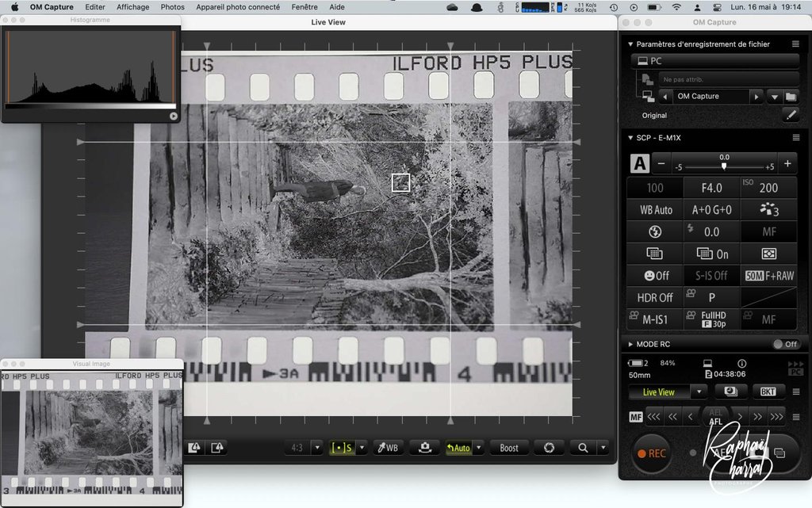Image resolution: width=812 pixels, height=508 pixels.
Task: Open Appareil photo connecté menu
Action: [238, 7]
